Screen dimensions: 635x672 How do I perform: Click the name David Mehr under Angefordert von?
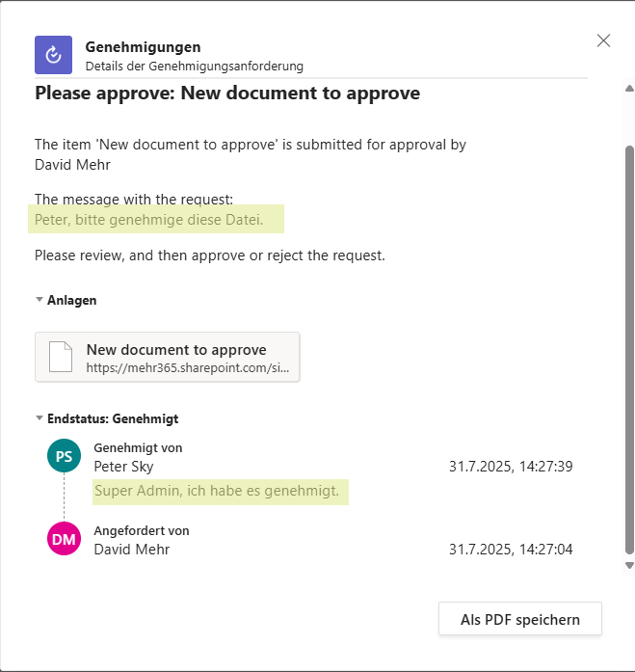coord(131,549)
